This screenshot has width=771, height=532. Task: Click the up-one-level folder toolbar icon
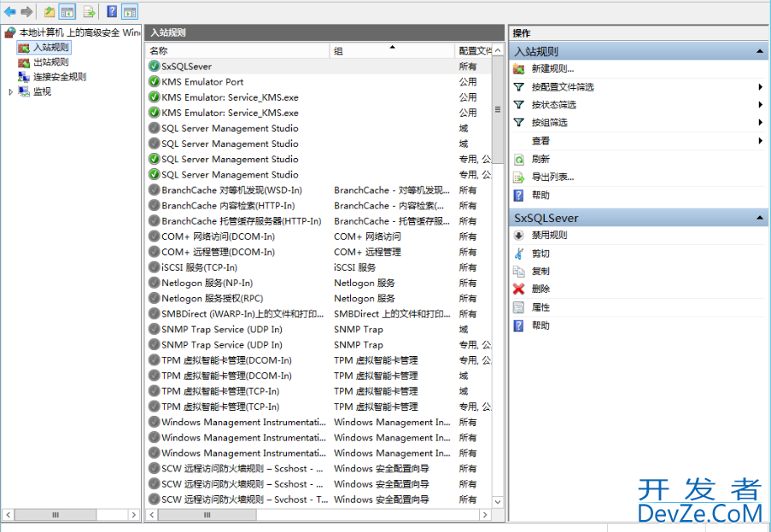point(50,11)
